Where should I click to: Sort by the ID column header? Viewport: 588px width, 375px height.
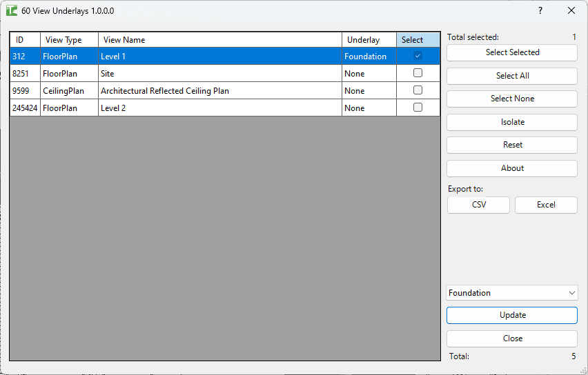[25, 40]
